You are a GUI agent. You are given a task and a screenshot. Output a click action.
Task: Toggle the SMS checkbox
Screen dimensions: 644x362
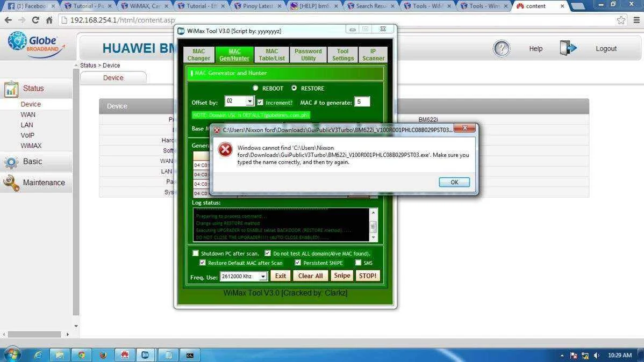(x=358, y=263)
